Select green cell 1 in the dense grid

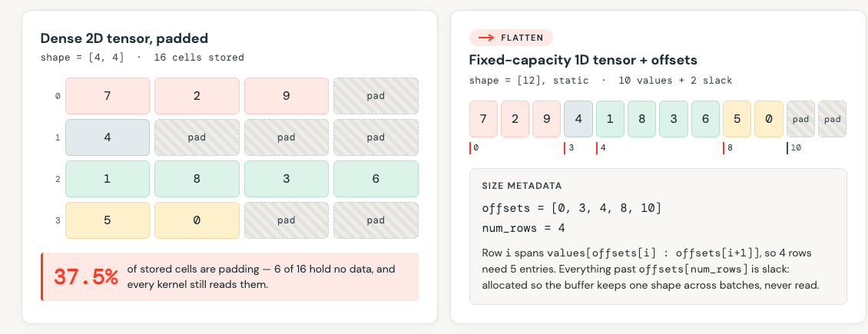click(x=108, y=179)
